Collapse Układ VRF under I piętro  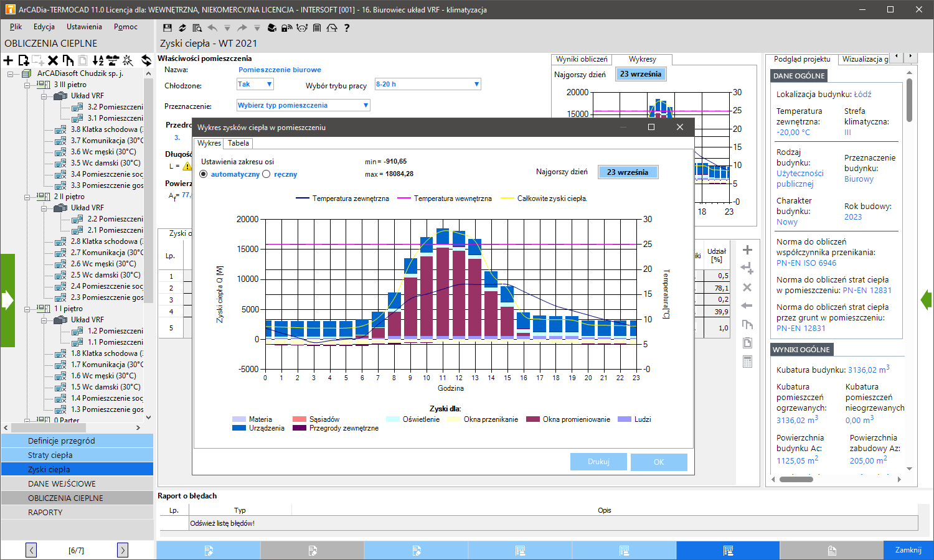point(44,320)
